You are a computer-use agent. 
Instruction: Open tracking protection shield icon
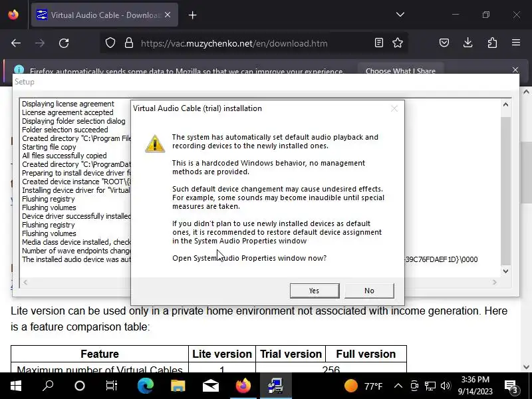click(x=110, y=43)
